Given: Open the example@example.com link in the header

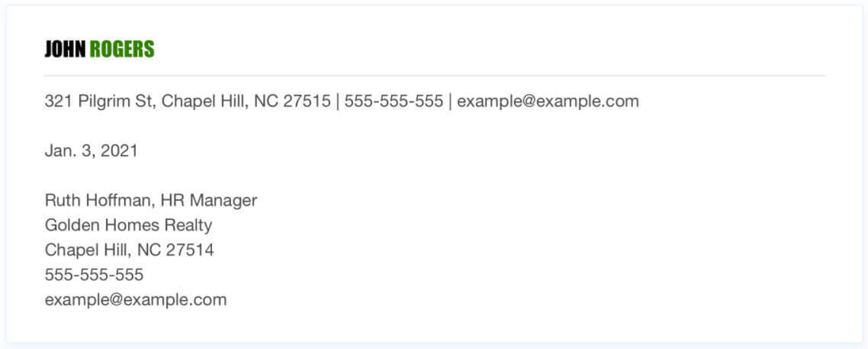Looking at the screenshot, I should click(x=548, y=102).
